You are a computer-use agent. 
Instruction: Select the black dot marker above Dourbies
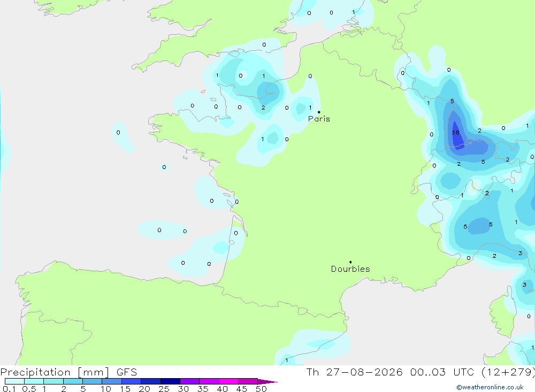coord(350,262)
